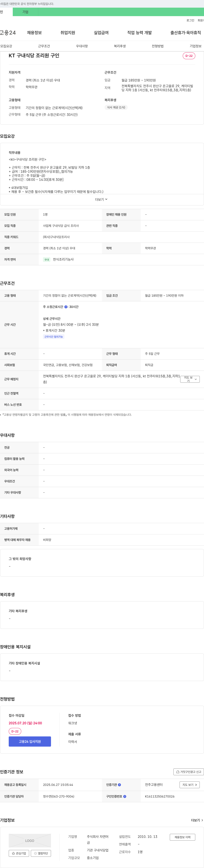Click the contact 정수연(063-270-9004)
Screen dimensions: 204x868
point(59,796)
